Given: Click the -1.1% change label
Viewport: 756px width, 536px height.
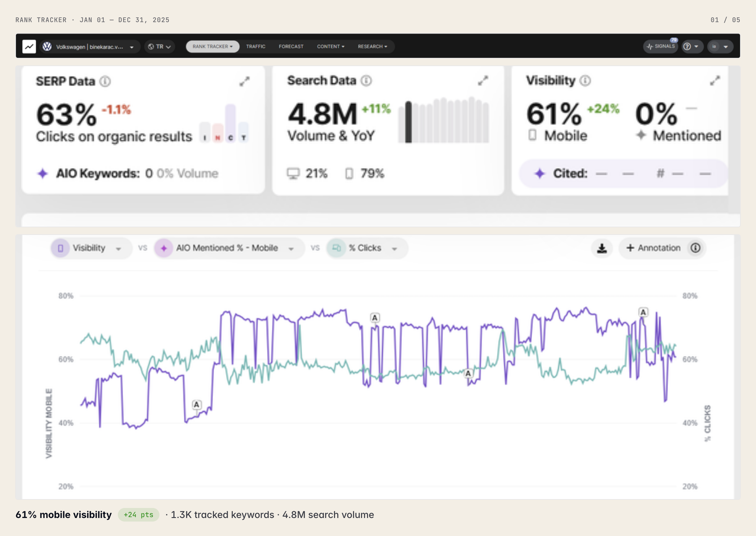Looking at the screenshot, I should coord(116,109).
